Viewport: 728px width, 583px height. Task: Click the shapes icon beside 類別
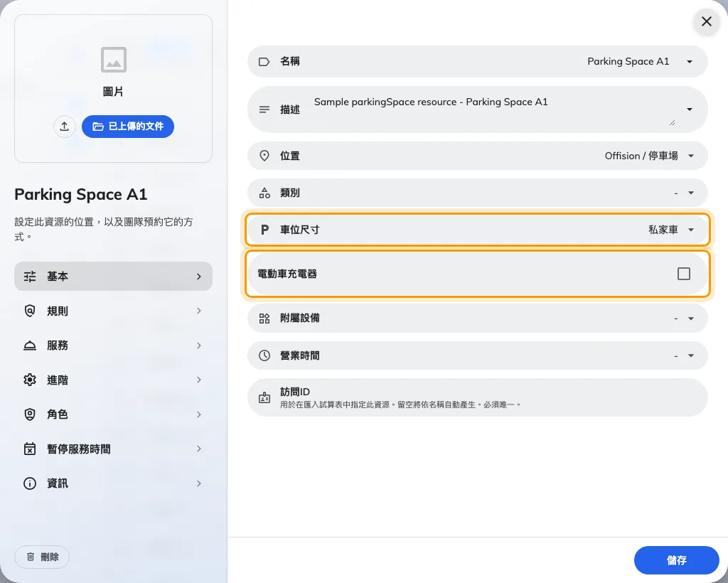coord(264,193)
